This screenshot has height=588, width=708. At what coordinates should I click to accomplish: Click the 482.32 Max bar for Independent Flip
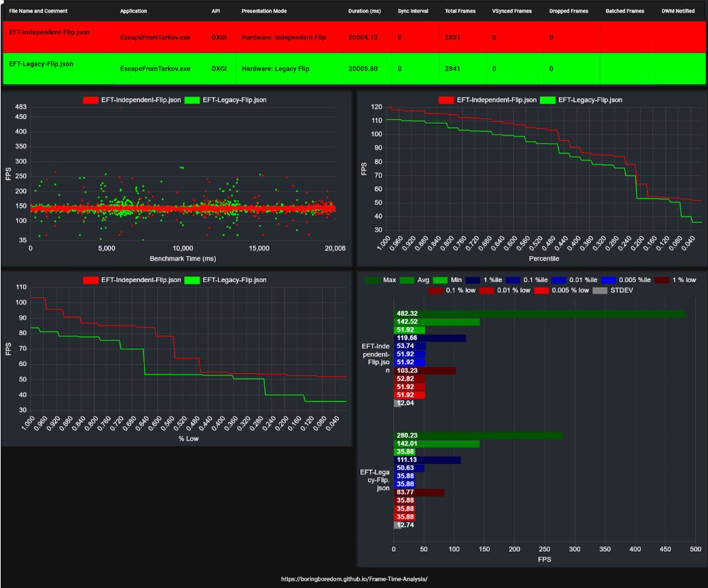click(539, 314)
